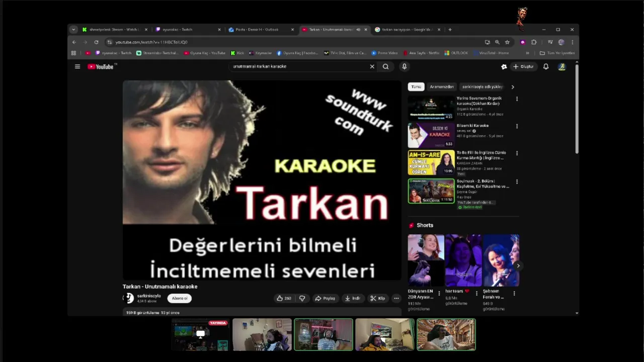Select the Tümü filter chip
Image resolution: width=644 pixels, height=362 pixels.
[x=416, y=86]
